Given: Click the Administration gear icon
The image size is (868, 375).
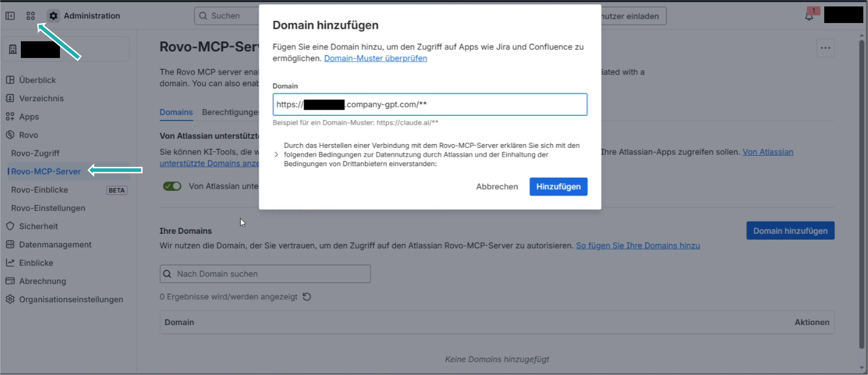Looking at the screenshot, I should pyautogui.click(x=53, y=16).
